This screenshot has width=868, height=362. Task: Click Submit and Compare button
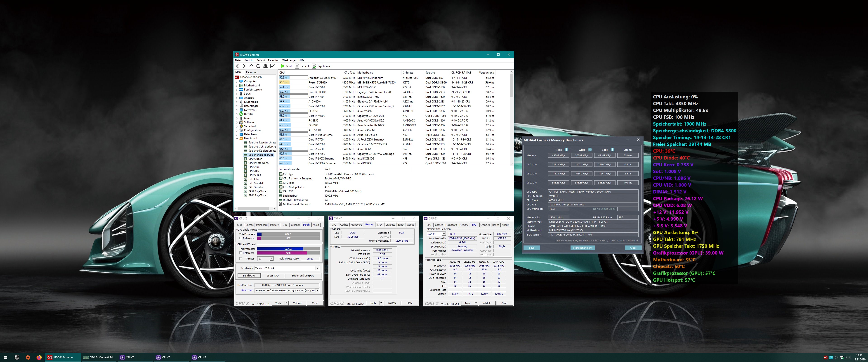point(303,276)
